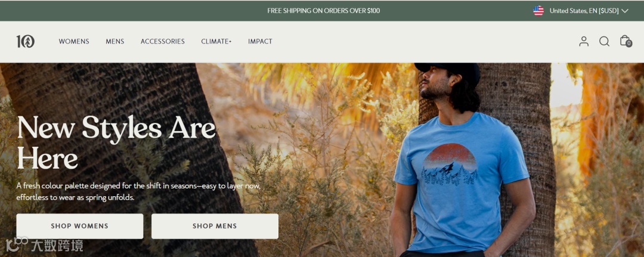Click the SHOP WOMENS button
This screenshot has height=257, width=644.
click(80, 226)
